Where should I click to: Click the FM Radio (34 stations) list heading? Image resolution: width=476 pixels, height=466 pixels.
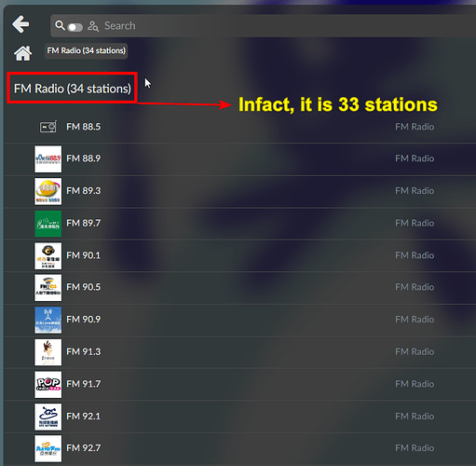pyautogui.click(x=73, y=89)
